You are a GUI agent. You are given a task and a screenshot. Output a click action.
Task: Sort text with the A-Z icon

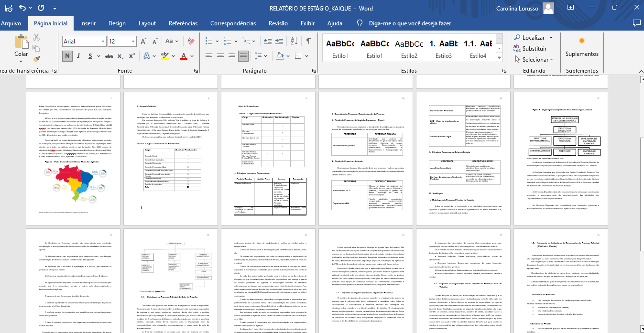pos(294,42)
